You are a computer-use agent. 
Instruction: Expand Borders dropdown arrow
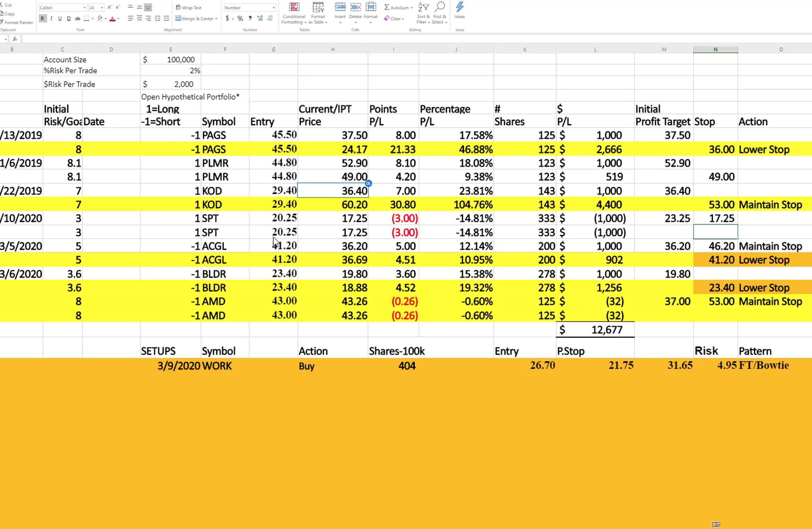92,19
